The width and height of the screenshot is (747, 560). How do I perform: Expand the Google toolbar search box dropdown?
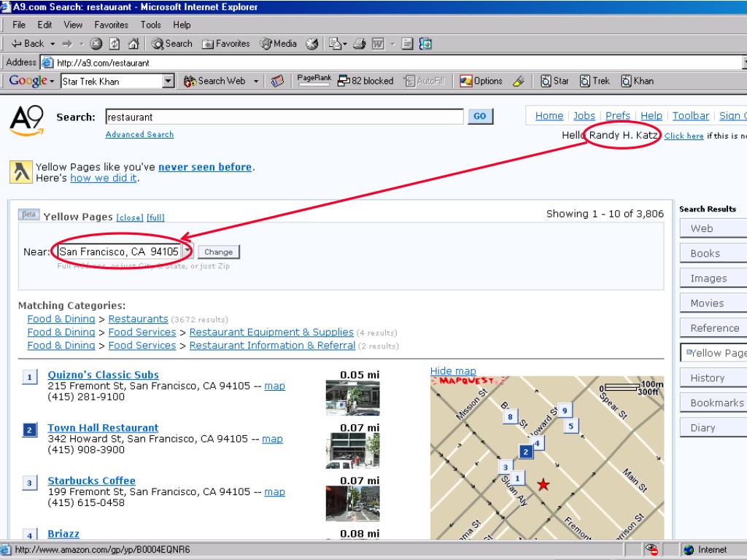168,82
